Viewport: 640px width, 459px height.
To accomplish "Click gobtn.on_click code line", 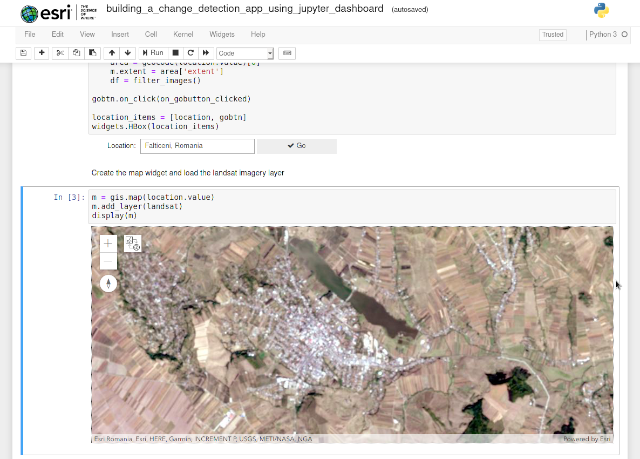I will [171, 99].
